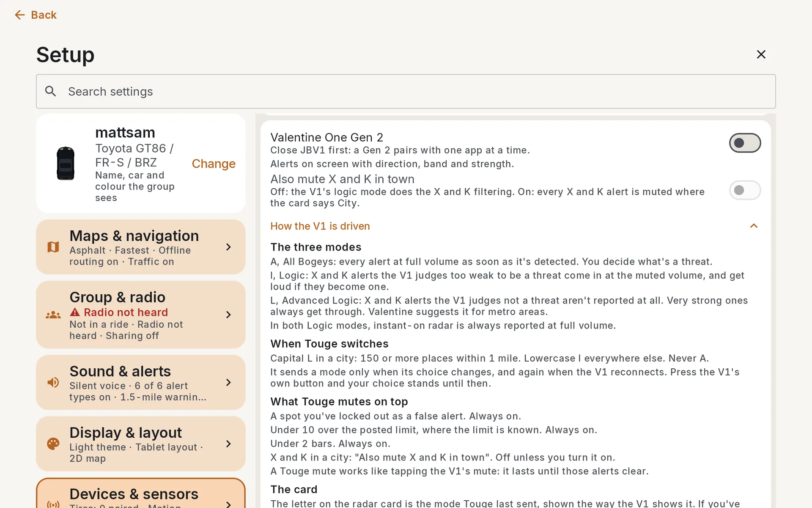The width and height of the screenshot is (812, 508).
Task: Click the back arrow icon
Action: 19,15
